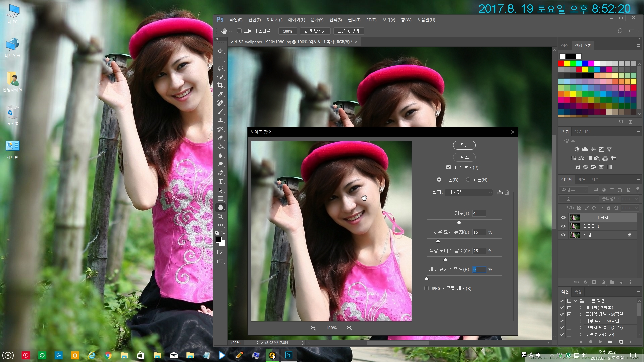
Task: Click the 화면 맞추기 button
Action: 315,31
